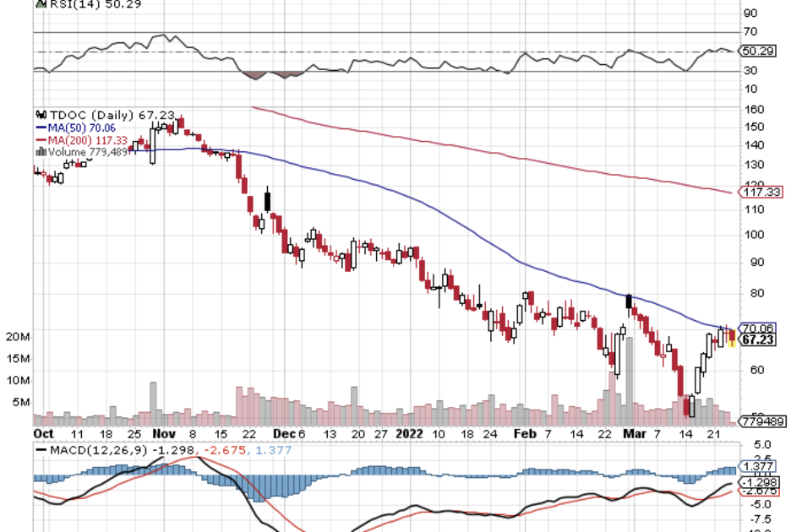The width and height of the screenshot is (791, 532).
Task: Click the Feb date axis marker
Action: point(525,433)
